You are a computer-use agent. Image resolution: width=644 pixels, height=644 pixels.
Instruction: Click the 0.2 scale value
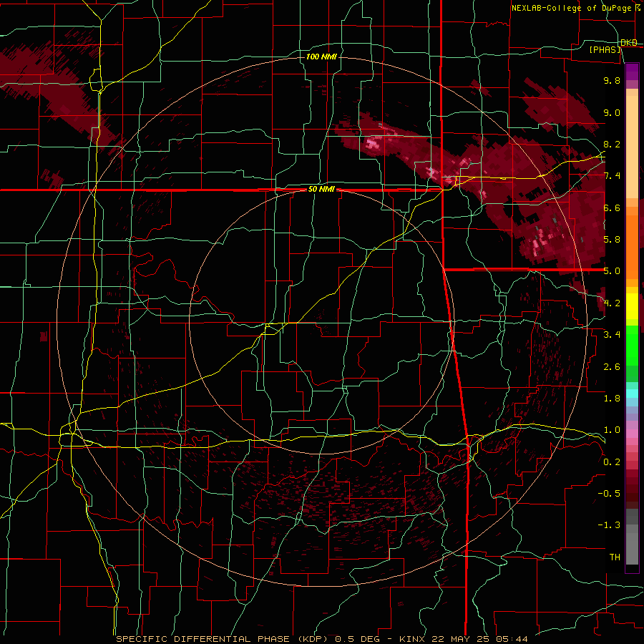[x=612, y=462]
